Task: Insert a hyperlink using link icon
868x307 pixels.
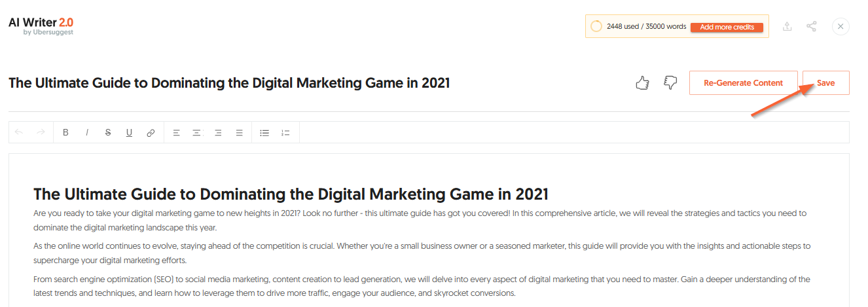Action: (151, 132)
